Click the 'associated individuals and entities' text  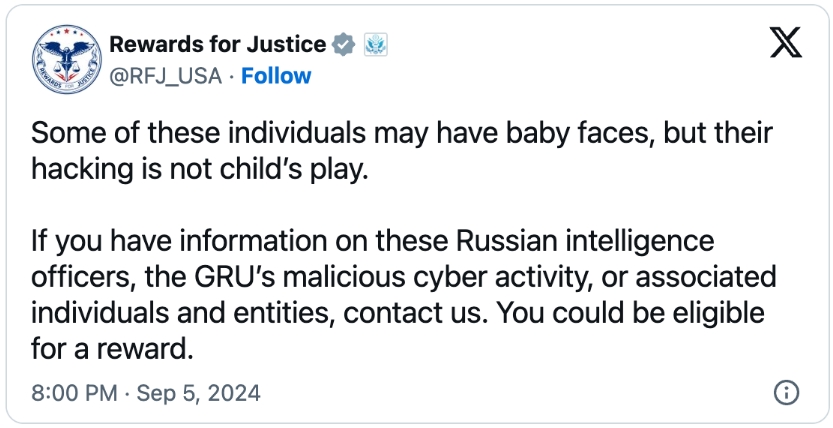click(404, 295)
